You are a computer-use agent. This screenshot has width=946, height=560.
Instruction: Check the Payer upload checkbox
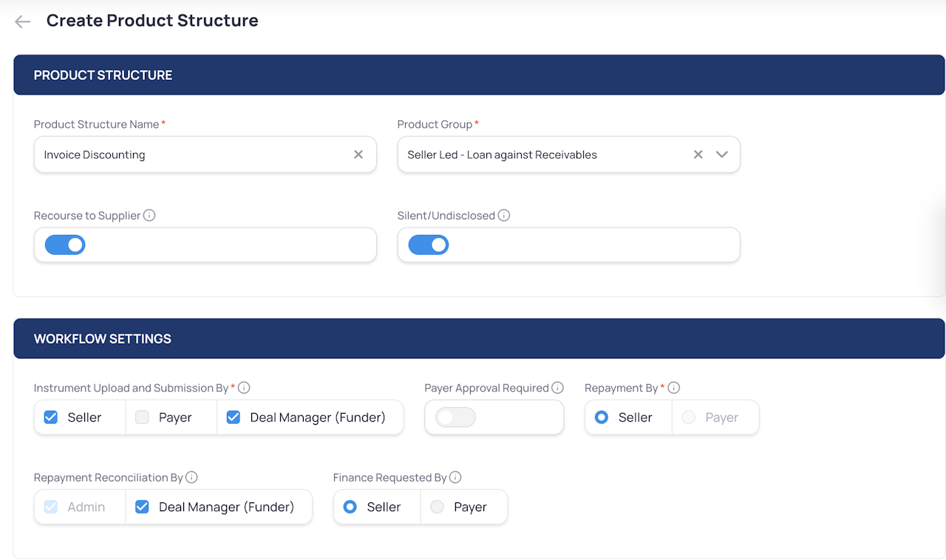142,417
